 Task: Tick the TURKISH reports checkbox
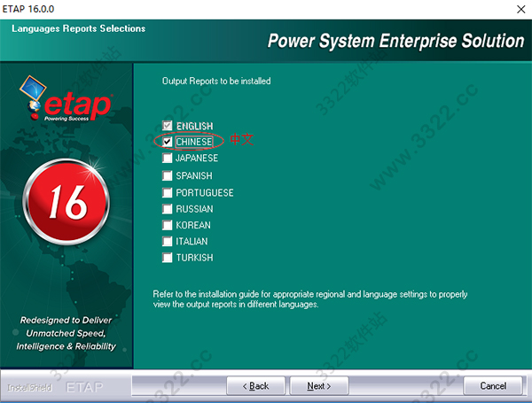[167, 258]
